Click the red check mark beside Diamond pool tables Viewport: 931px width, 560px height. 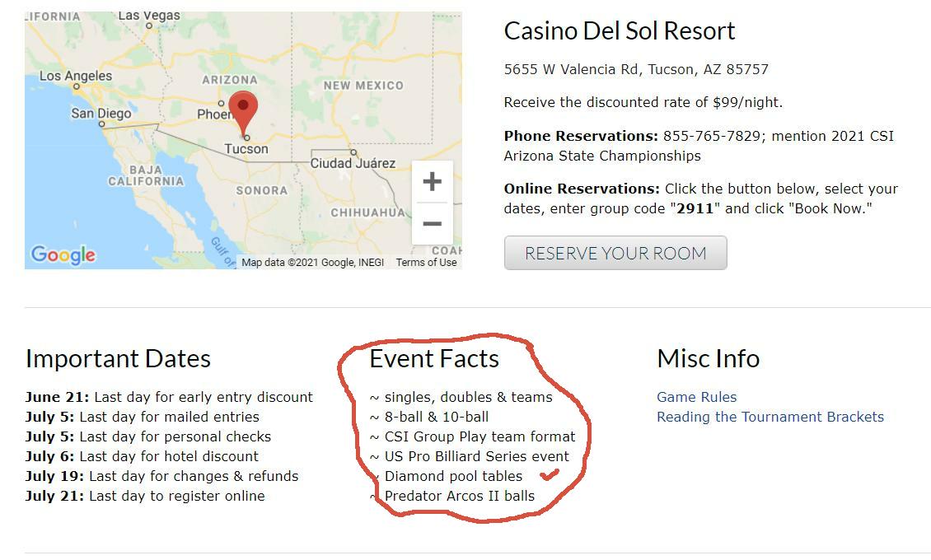[550, 474]
